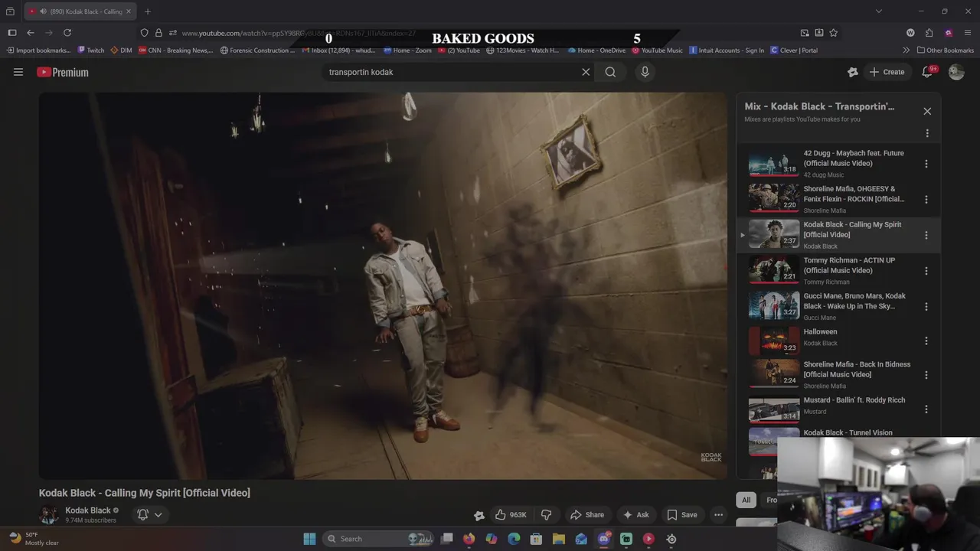Open options for the Halloween playlist item
This screenshot has width=980, height=551.
click(926, 341)
